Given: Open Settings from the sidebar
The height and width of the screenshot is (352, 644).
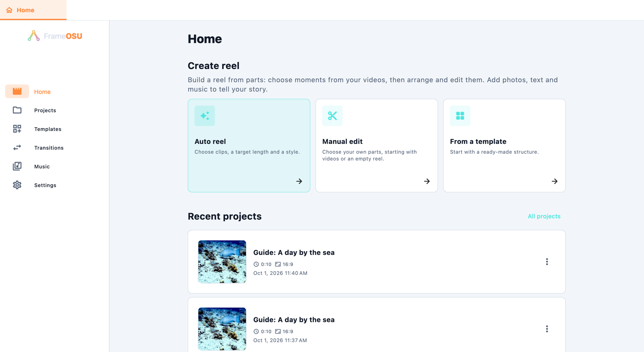Looking at the screenshot, I should click(x=45, y=185).
